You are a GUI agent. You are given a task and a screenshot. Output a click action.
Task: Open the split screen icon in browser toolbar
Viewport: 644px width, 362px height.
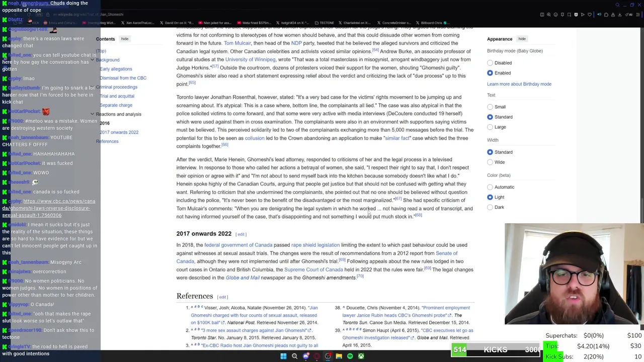coord(542,15)
